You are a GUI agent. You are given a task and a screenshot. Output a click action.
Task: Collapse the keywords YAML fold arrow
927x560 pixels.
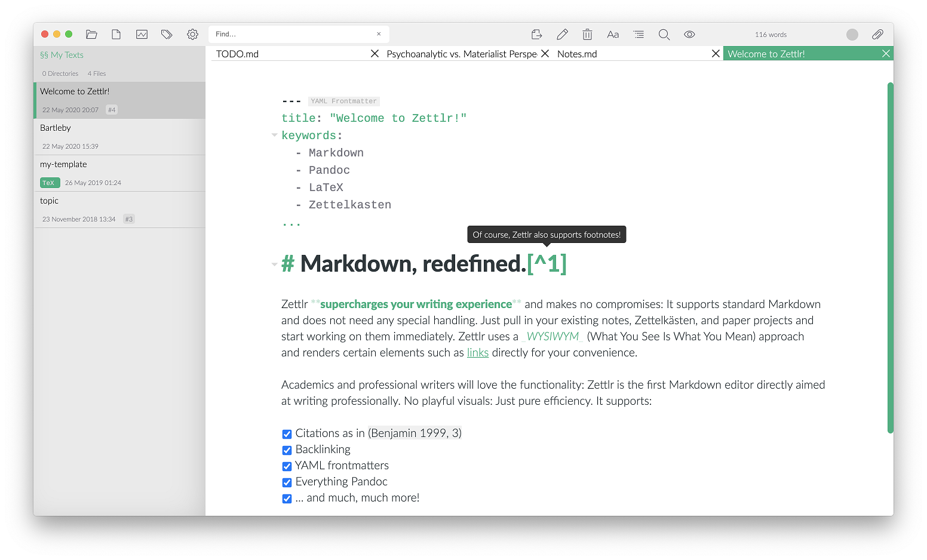274,136
